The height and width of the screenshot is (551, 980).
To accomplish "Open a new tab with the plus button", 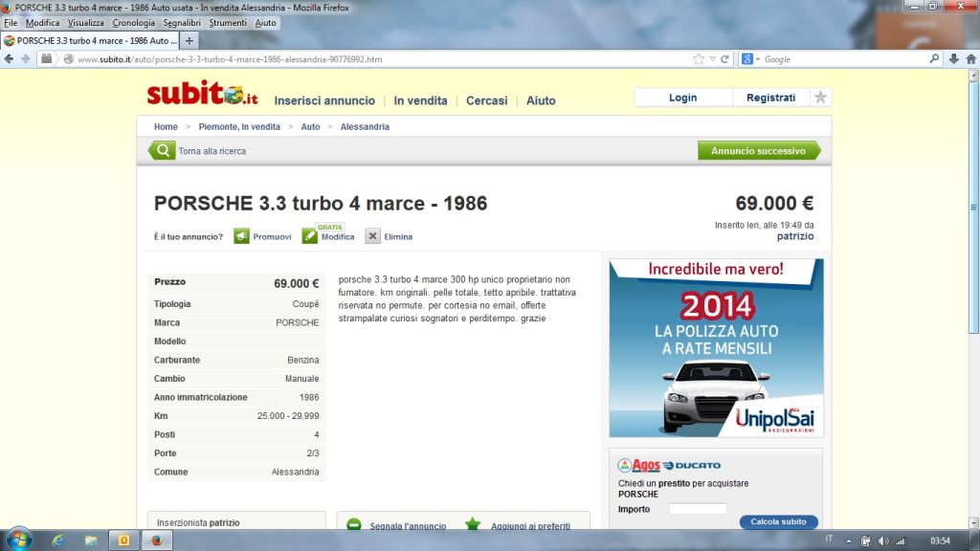I will pyautogui.click(x=189, y=40).
